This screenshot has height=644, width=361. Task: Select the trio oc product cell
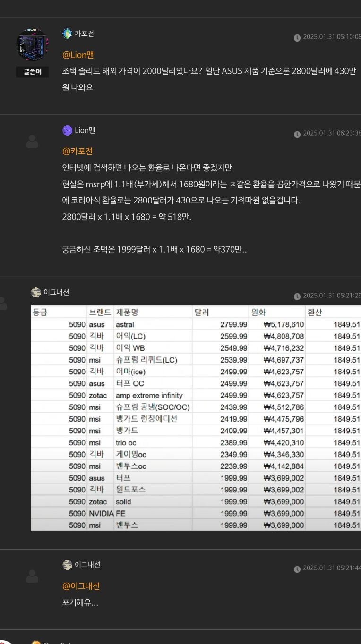coord(153,442)
